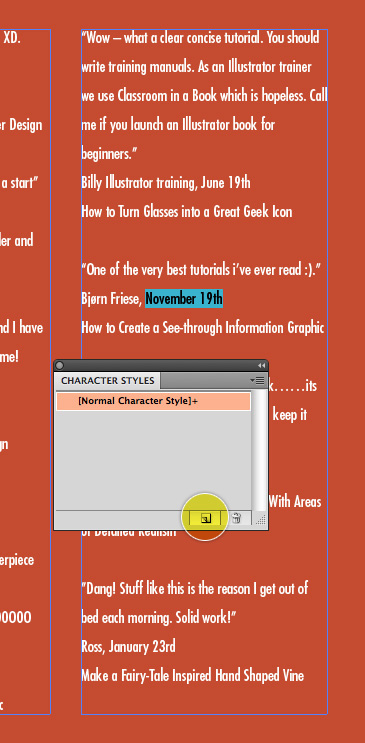Click the highlighted text "November 19th"
This screenshot has height=743, width=365.
coord(183,299)
